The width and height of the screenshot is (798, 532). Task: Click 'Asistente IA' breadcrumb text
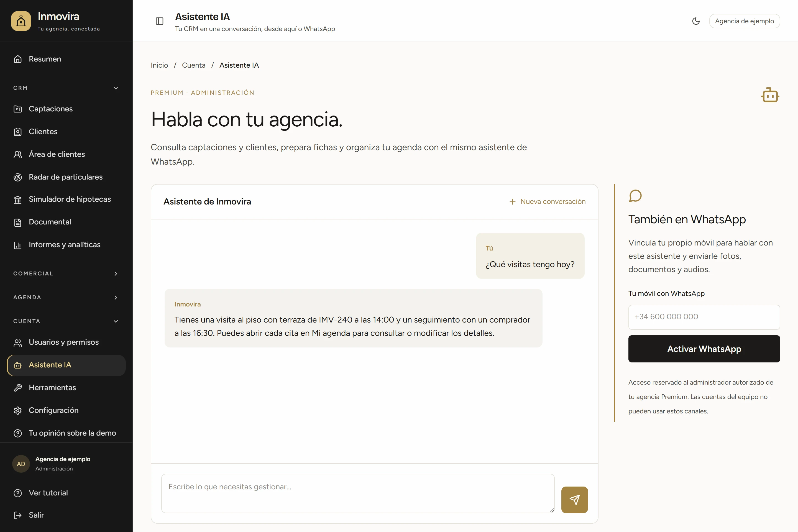point(239,65)
